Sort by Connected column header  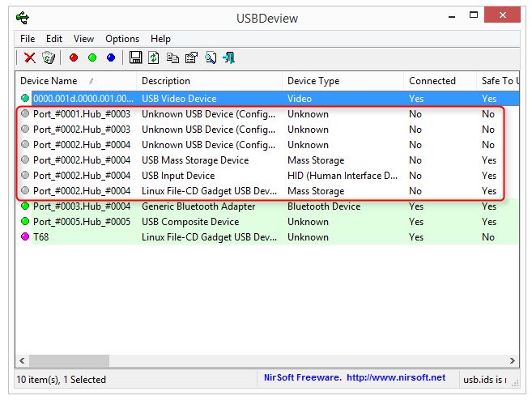pyautogui.click(x=440, y=81)
